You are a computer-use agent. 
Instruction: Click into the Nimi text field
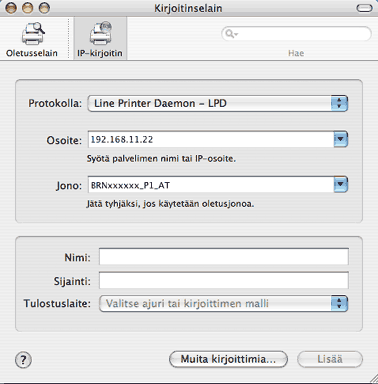224,257
